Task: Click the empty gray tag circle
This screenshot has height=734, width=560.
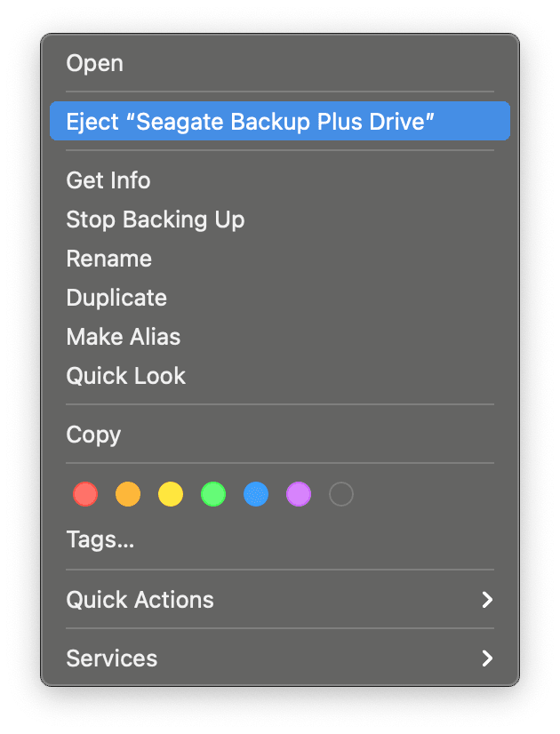Action: pyautogui.click(x=340, y=494)
